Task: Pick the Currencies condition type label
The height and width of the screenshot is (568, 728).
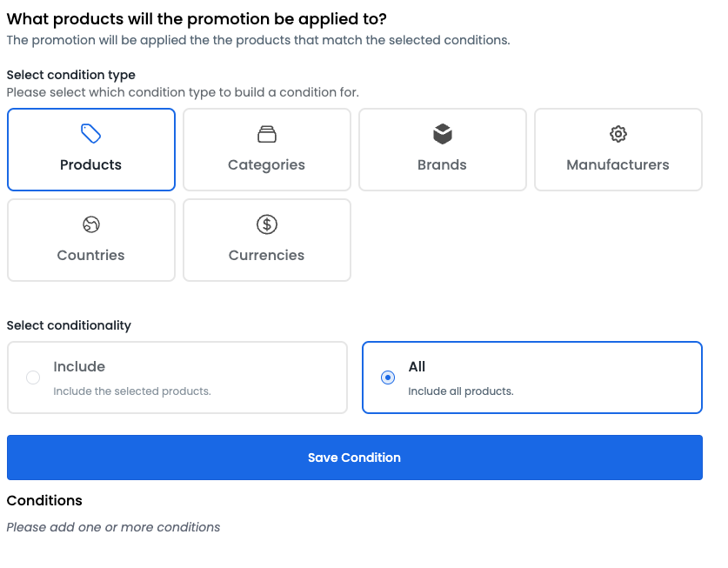Action: pos(266,256)
